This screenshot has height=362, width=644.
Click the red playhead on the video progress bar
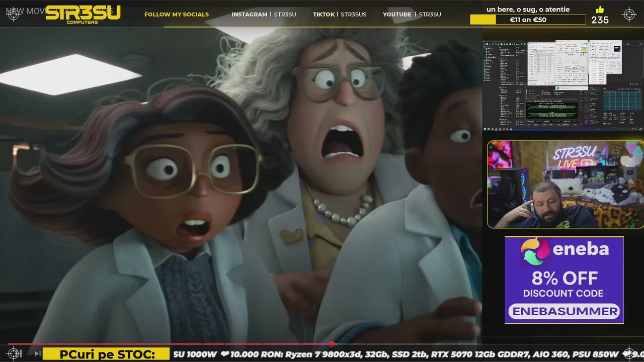(x=332, y=344)
